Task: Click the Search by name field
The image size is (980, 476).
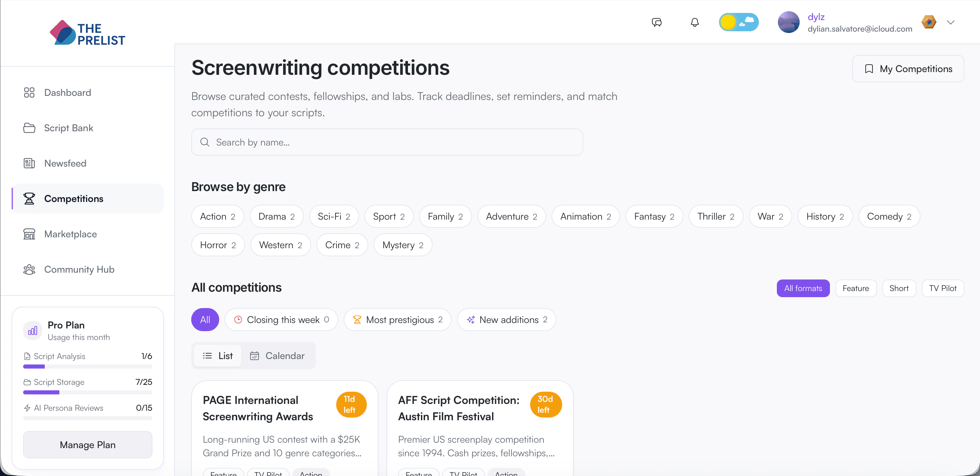Action: tap(387, 142)
